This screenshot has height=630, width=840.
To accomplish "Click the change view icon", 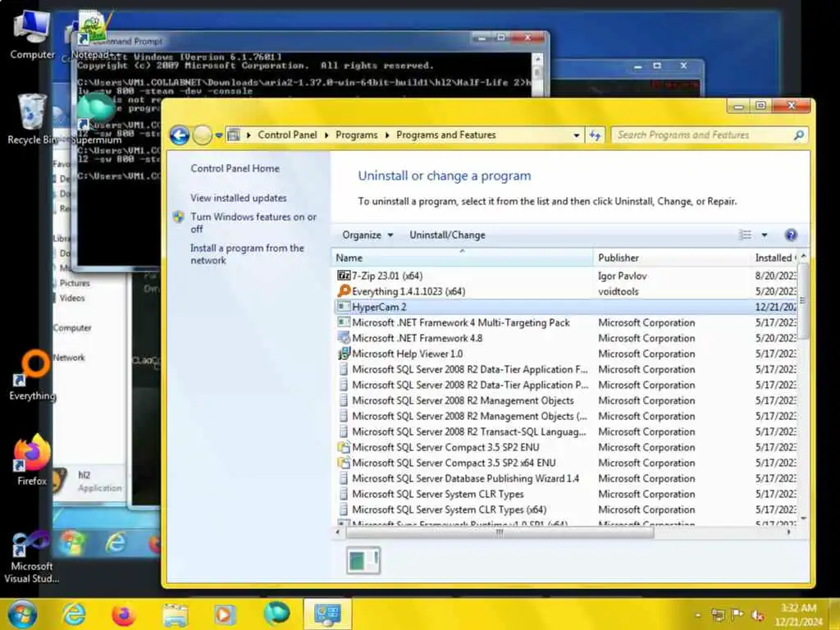I will tap(745, 235).
